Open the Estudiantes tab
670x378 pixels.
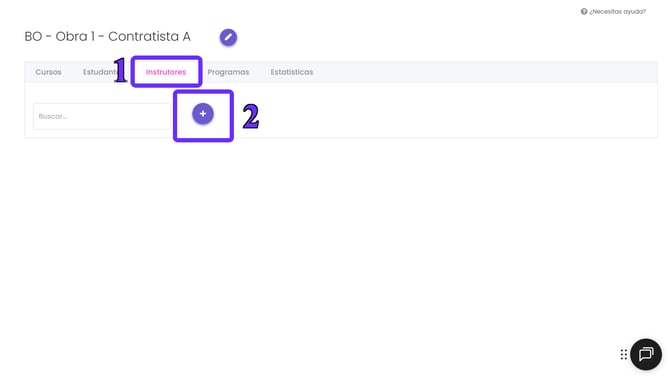pyautogui.click(x=100, y=72)
